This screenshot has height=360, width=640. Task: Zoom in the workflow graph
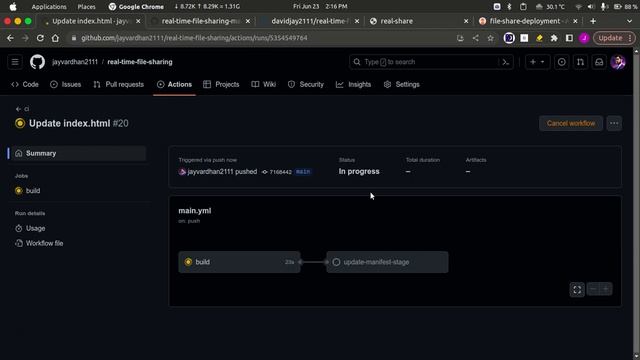[606, 289]
